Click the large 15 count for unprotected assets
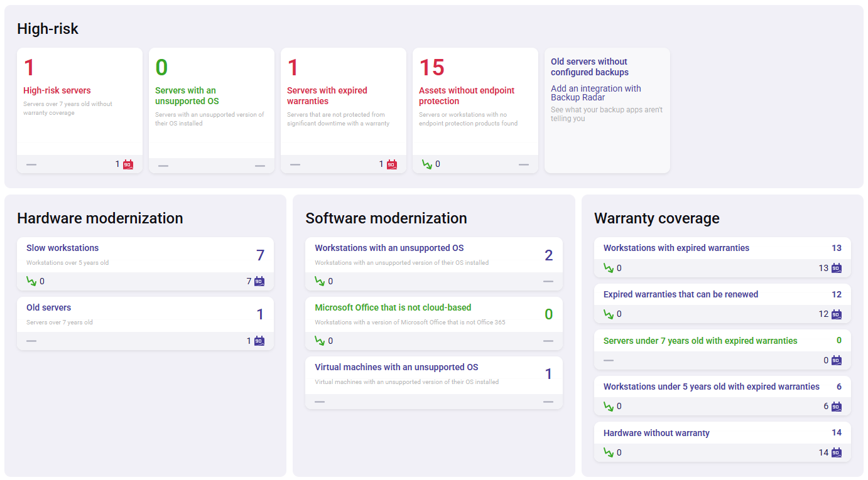Image resolution: width=868 pixels, height=480 pixels. tap(431, 67)
